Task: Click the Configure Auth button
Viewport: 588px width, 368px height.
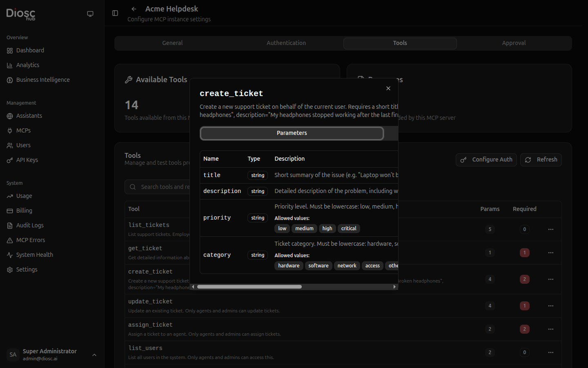Action: [x=486, y=159]
